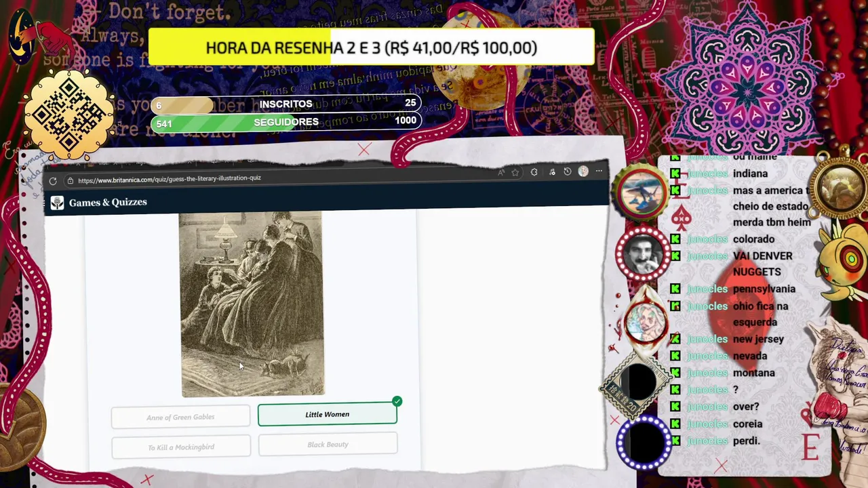This screenshot has width=868, height=488.
Task: Click chat message 'coreia'
Action: tap(747, 424)
